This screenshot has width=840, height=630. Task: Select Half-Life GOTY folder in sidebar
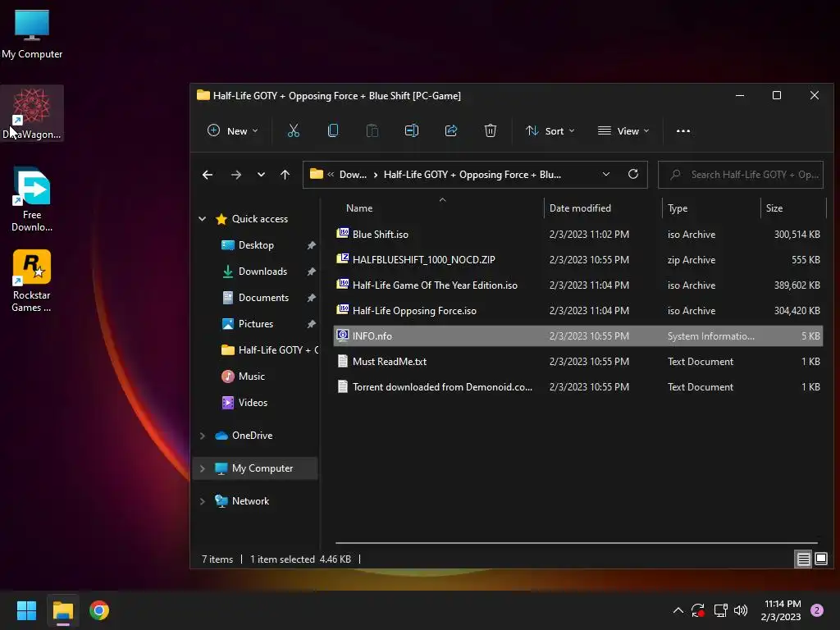click(x=269, y=350)
